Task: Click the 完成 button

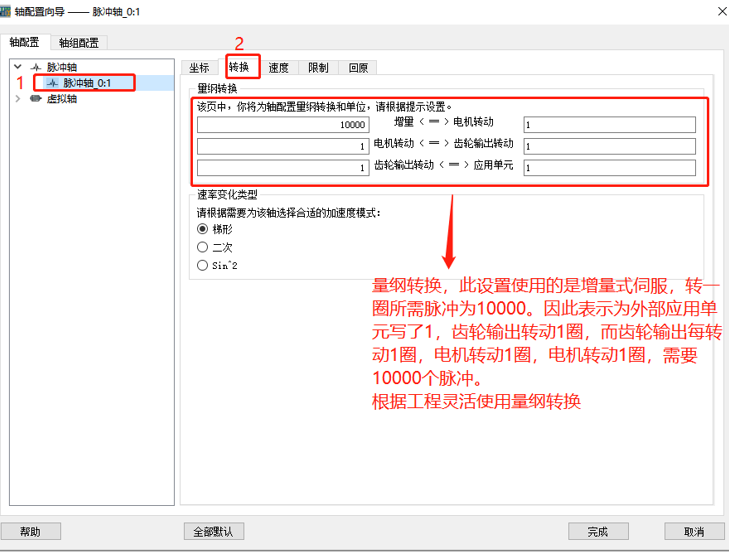Action: tap(598, 531)
